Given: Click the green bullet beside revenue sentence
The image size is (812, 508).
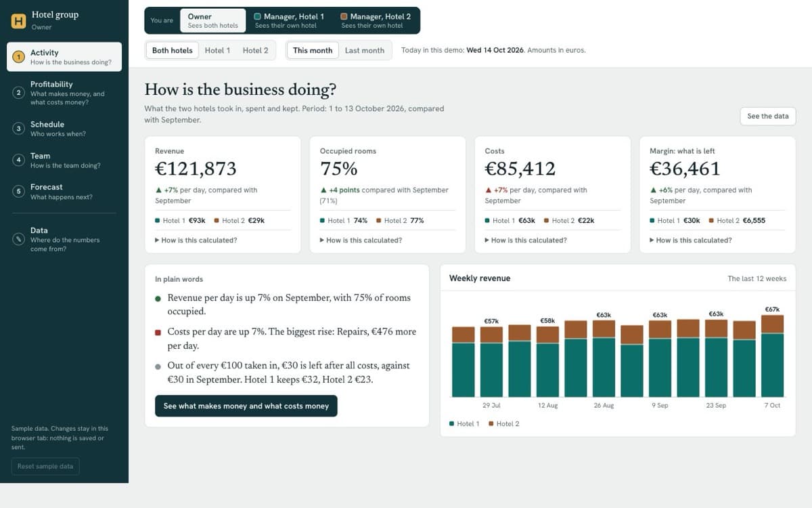Looking at the screenshot, I should 158,298.
